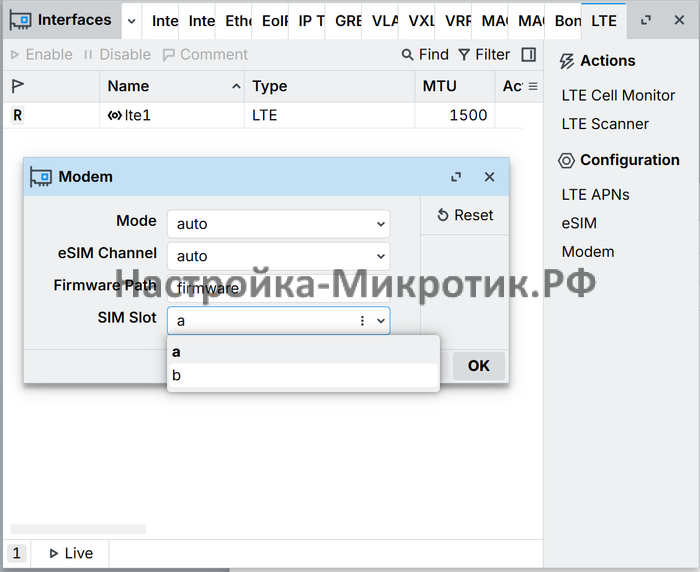This screenshot has height=572, width=700.
Task: Click the horizontal scrollbar of the table
Action: click(x=78, y=529)
